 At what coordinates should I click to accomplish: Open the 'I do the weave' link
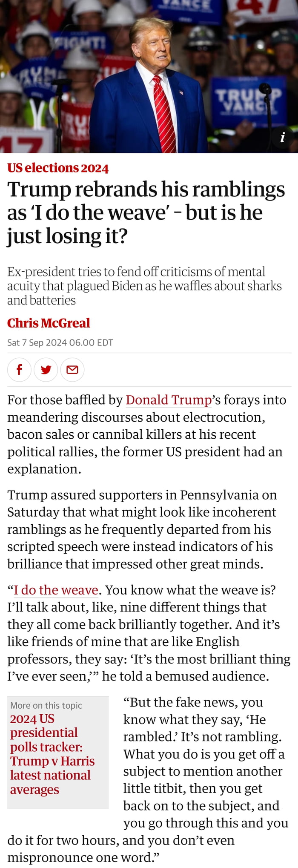(x=56, y=590)
